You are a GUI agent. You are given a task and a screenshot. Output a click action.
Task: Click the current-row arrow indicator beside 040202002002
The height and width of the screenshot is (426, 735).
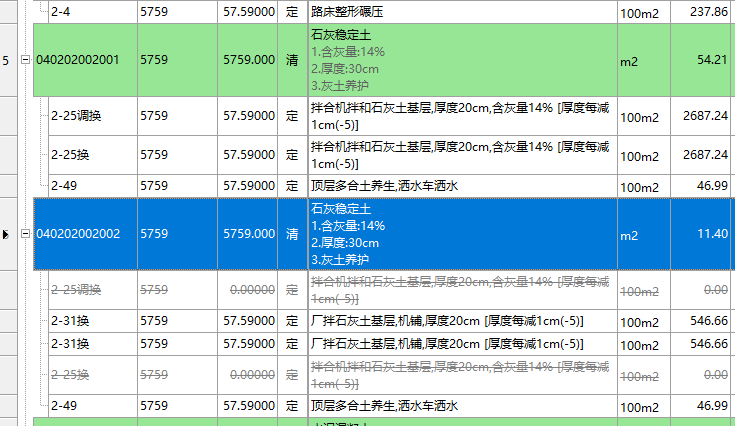[6, 234]
